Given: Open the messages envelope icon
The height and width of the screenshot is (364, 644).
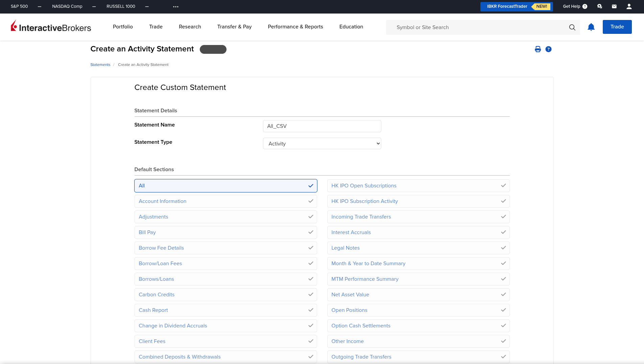Looking at the screenshot, I should 614,6.
